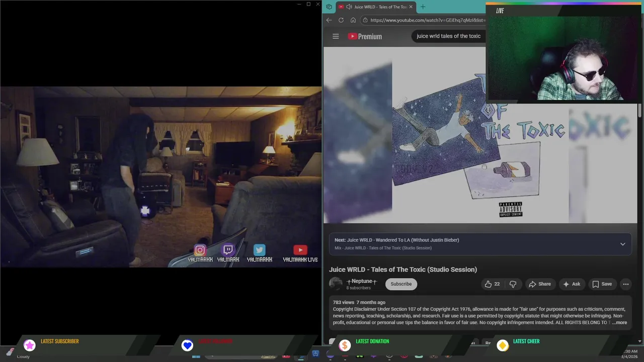This screenshot has height=362, width=644.
Task: Expand the Next playlist panel chevron
Action: 622,244
